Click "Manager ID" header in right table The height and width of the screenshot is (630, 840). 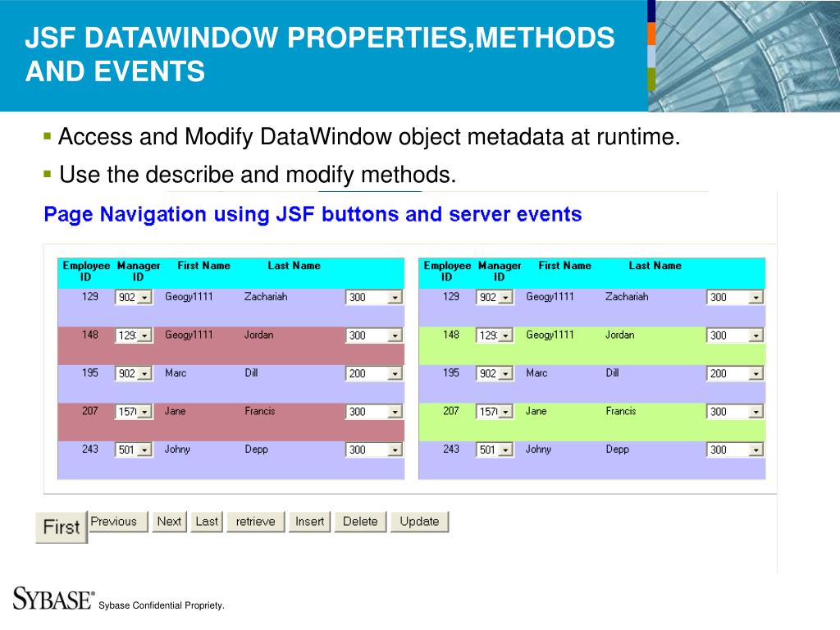500,271
